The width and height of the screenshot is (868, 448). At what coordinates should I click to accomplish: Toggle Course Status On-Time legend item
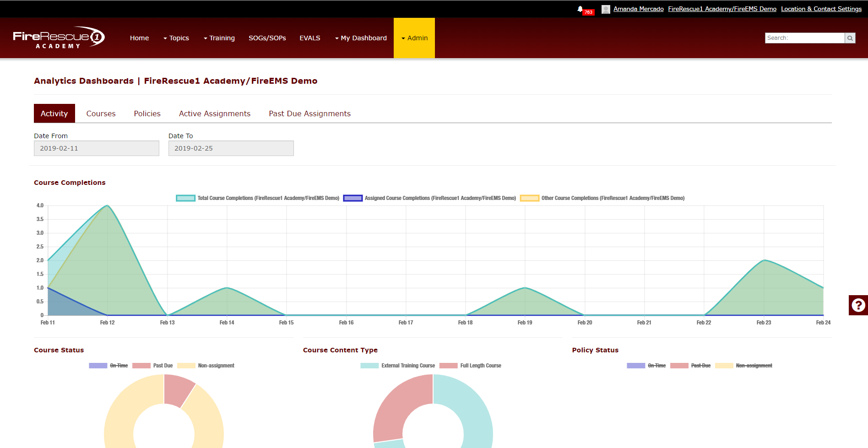(108, 366)
